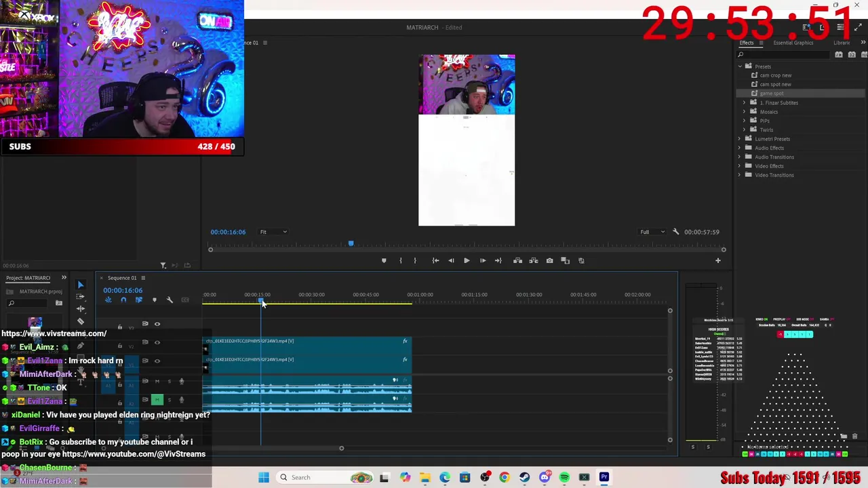The width and height of the screenshot is (868, 488).
Task: Open the Fit zoom level dropdown
Action: click(273, 232)
